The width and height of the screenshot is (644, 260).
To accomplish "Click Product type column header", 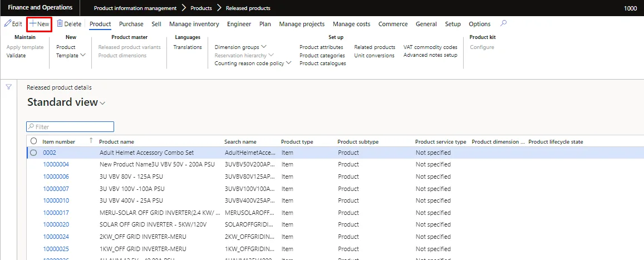I will pyautogui.click(x=297, y=142).
